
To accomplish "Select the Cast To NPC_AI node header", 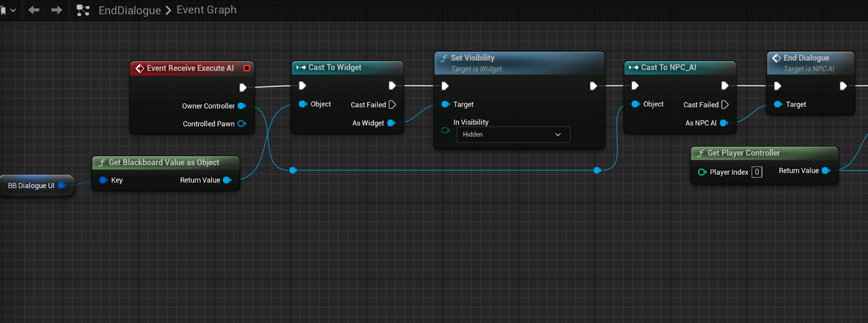I will coord(680,67).
